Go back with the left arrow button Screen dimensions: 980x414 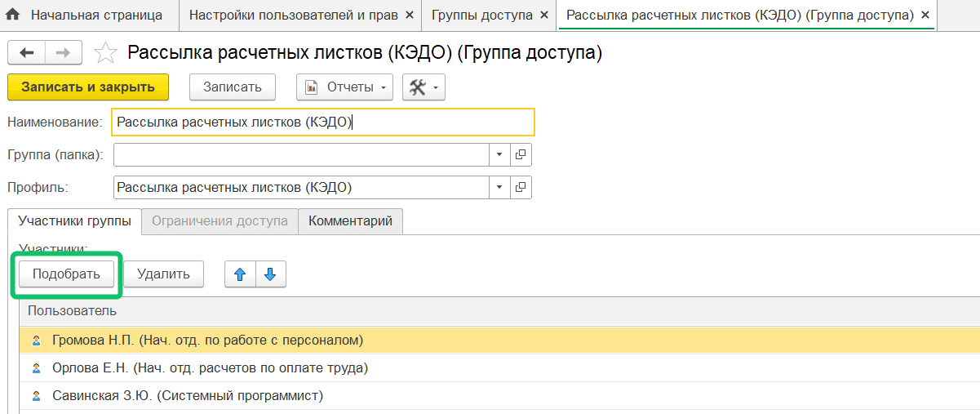click(x=27, y=53)
